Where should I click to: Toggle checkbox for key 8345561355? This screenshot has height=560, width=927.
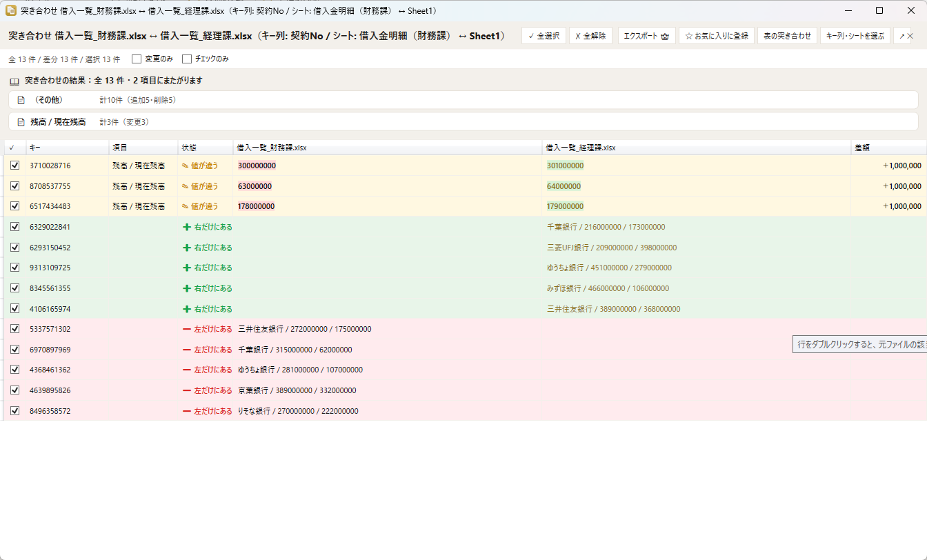point(15,288)
